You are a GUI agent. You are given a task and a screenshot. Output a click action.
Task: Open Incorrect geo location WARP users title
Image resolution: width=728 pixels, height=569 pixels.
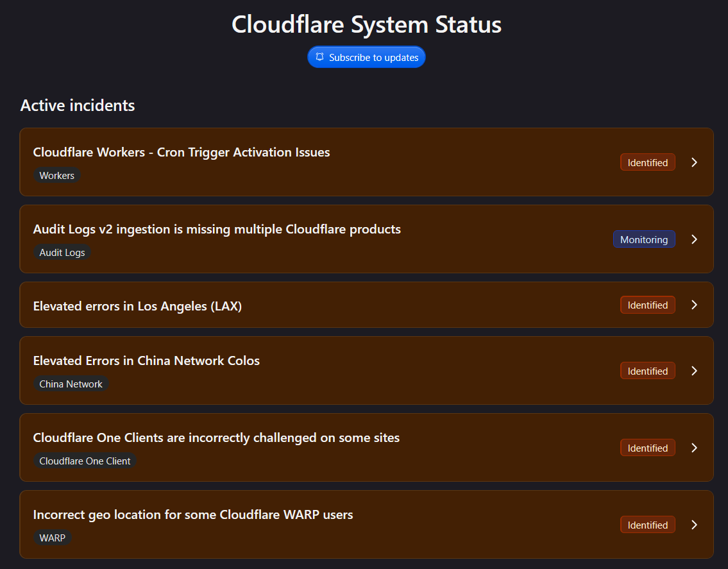coord(193,514)
